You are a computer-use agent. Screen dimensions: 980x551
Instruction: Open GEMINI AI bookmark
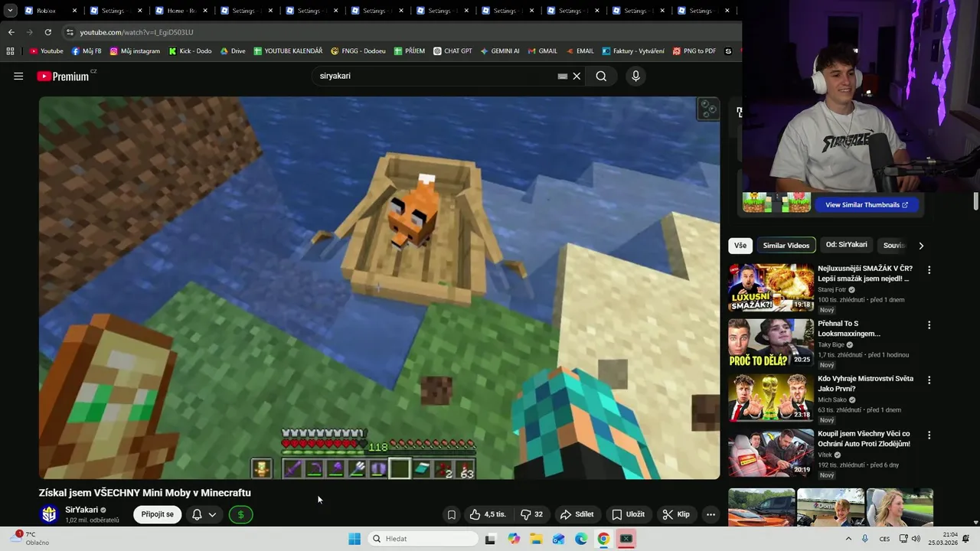[x=500, y=51]
